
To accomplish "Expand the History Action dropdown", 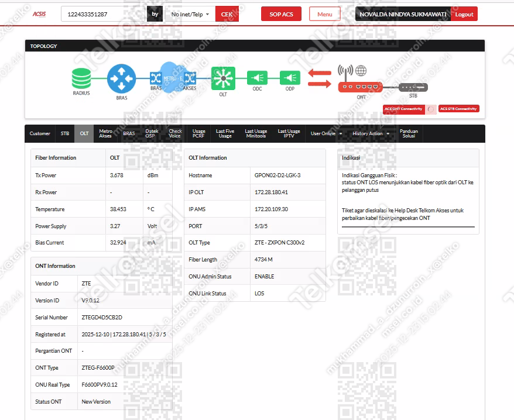I will (x=371, y=134).
